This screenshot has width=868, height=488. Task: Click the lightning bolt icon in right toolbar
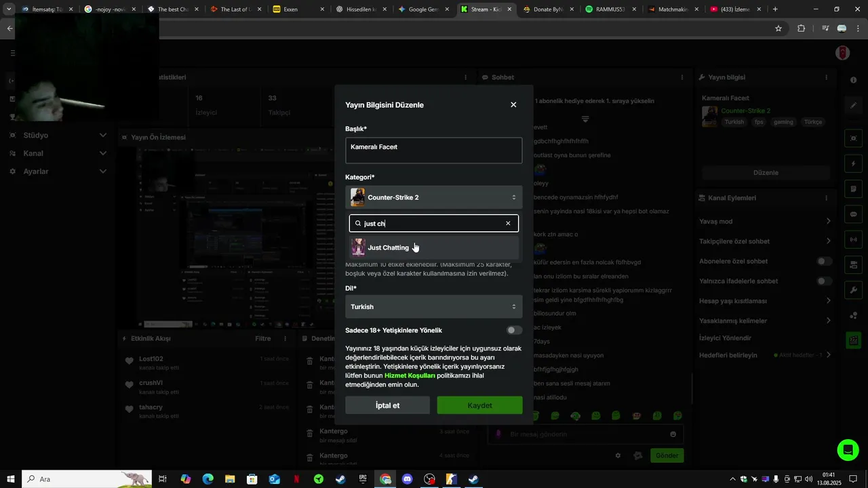pyautogui.click(x=853, y=164)
